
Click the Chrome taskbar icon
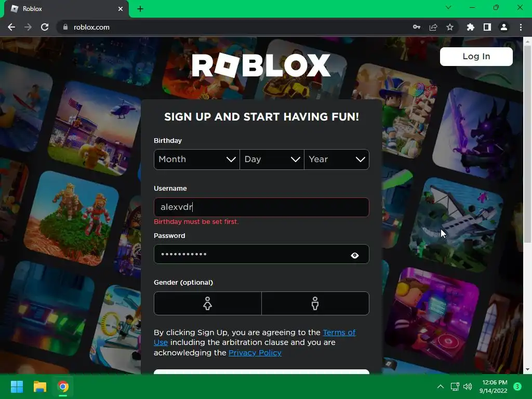[x=63, y=387]
